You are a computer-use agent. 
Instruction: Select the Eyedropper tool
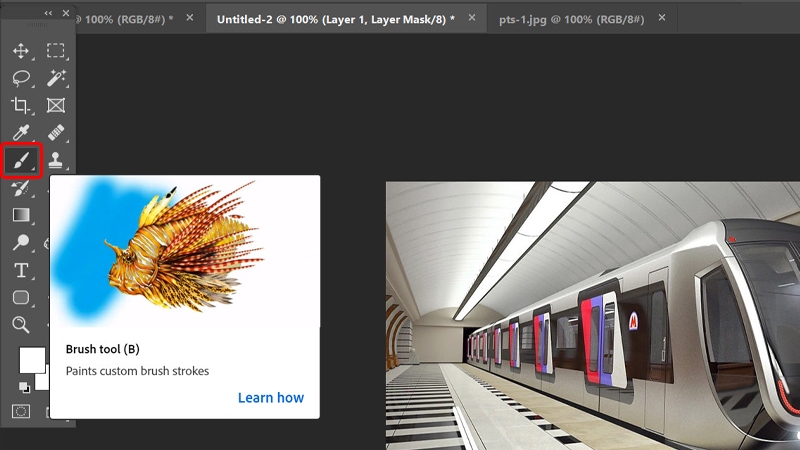(21, 133)
